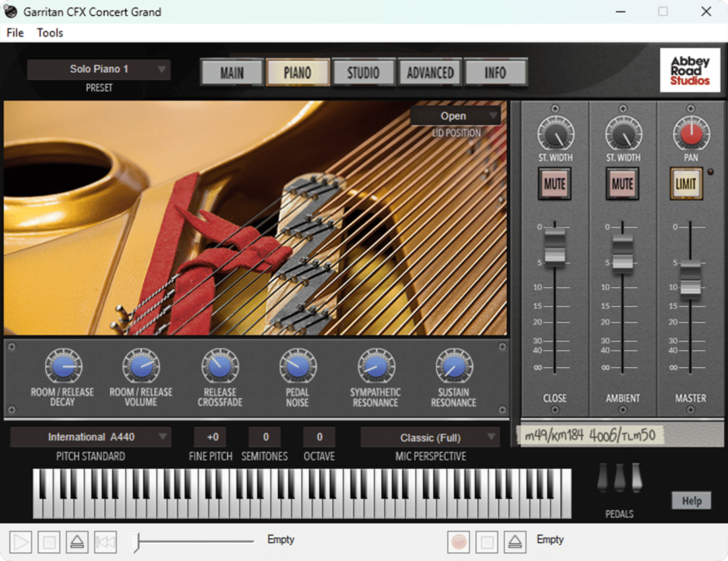Click the playback position slider handle
Image resolution: width=728 pixels, height=561 pixels.
pyautogui.click(x=135, y=542)
